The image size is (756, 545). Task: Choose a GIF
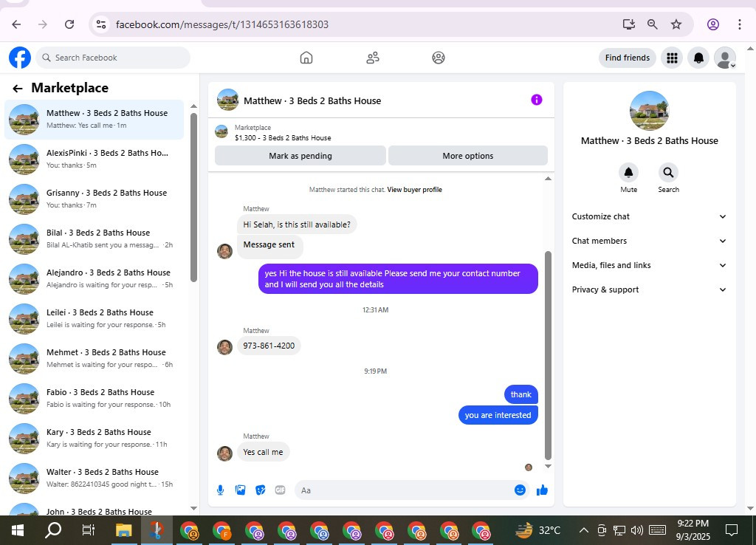tap(280, 490)
